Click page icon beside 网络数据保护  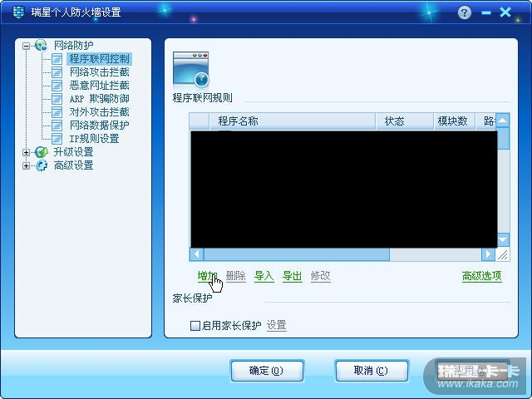coord(57,126)
